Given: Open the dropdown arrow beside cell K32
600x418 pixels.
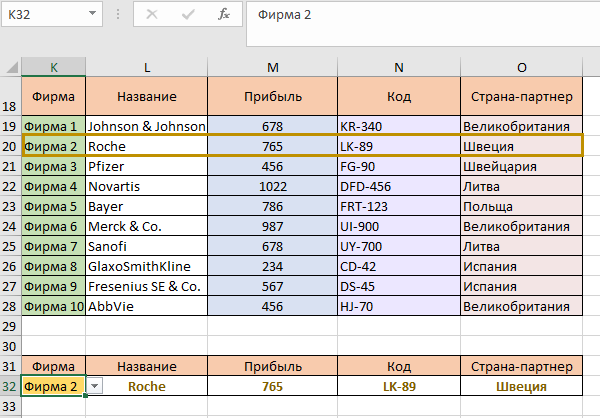Looking at the screenshot, I should [95, 386].
